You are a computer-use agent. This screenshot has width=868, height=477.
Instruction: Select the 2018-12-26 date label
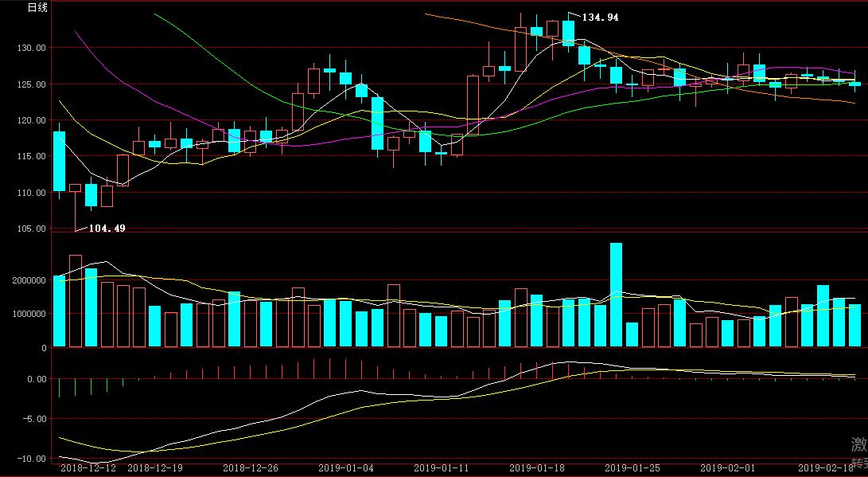251,468
